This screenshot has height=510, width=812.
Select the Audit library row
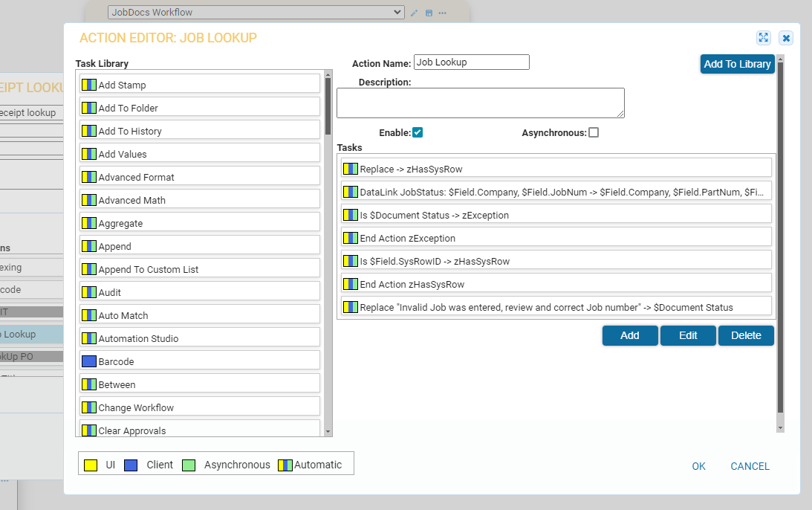(x=200, y=292)
